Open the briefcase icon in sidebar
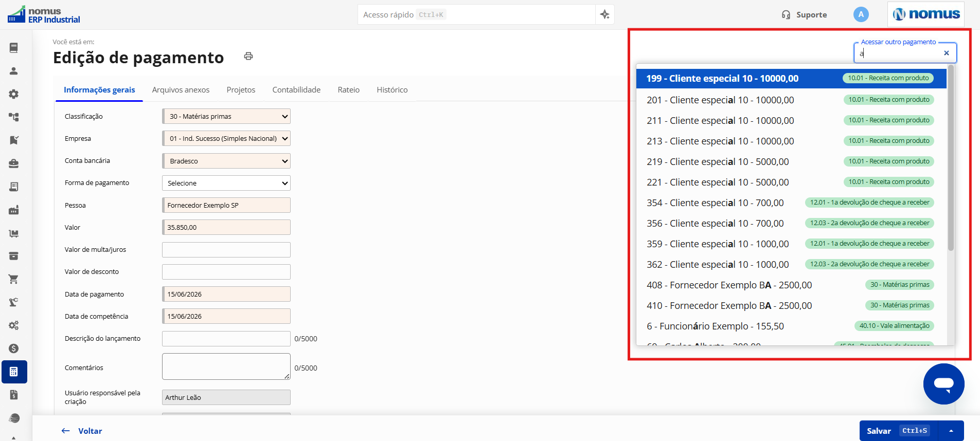Image resolution: width=980 pixels, height=441 pixels. coord(14,163)
